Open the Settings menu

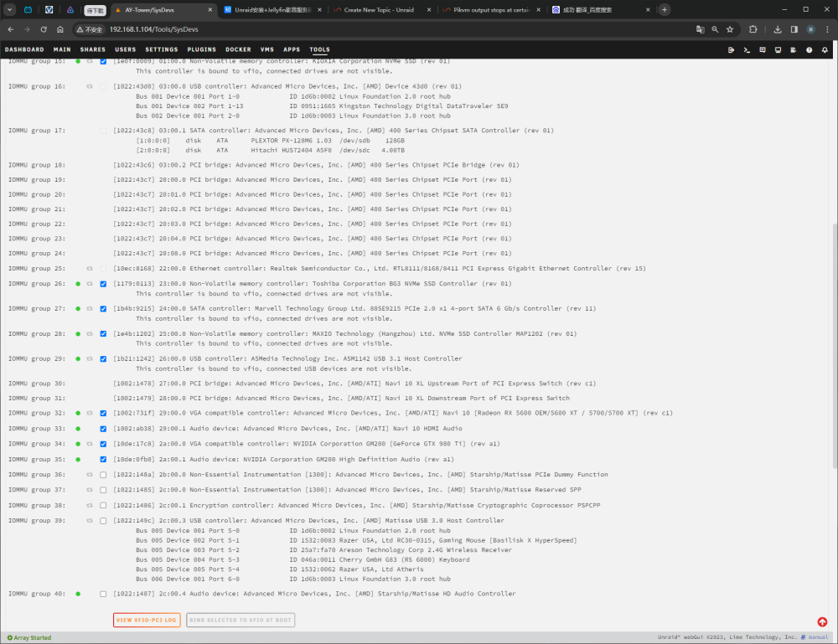[x=162, y=49]
